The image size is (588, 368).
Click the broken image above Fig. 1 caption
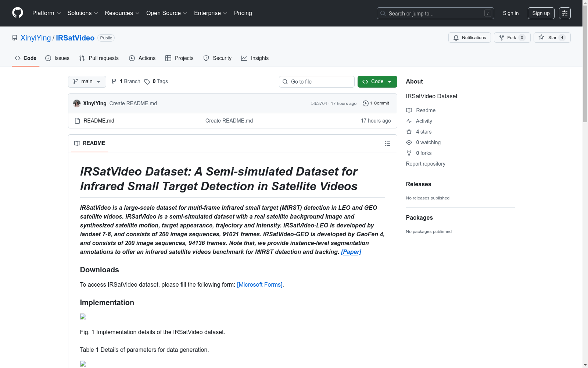tap(83, 316)
